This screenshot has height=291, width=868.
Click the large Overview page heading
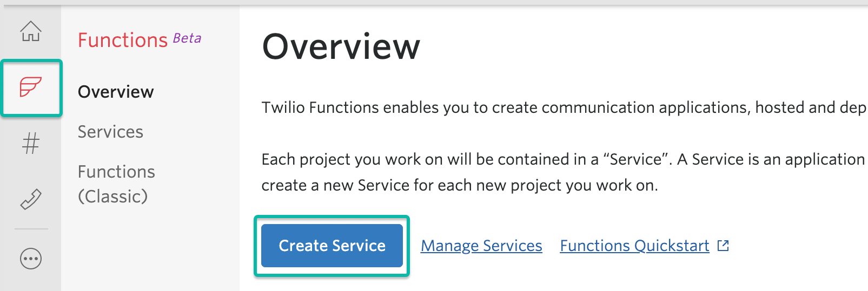pyautogui.click(x=341, y=46)
